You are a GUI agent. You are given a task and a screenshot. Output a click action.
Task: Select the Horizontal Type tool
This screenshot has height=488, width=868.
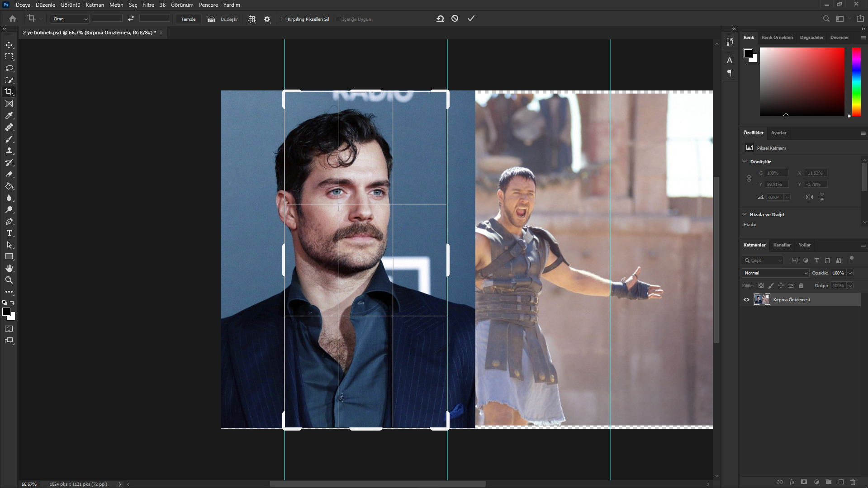9,233
